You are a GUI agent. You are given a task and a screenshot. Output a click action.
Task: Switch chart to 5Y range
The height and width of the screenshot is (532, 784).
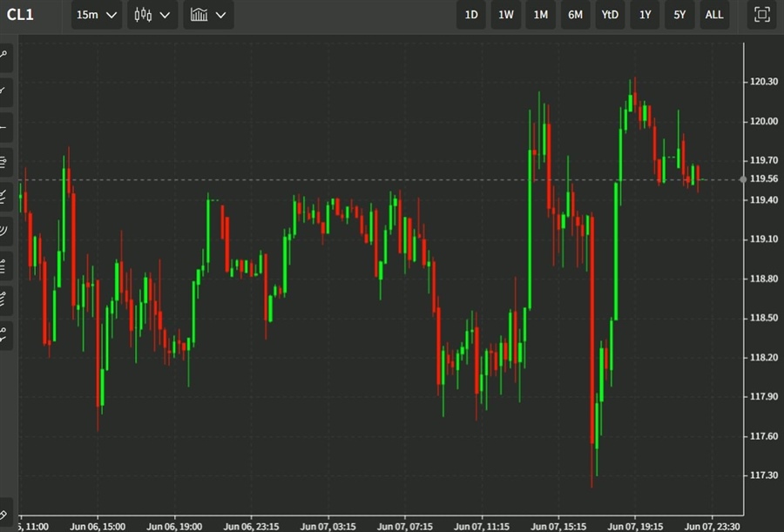pos(679,15)
